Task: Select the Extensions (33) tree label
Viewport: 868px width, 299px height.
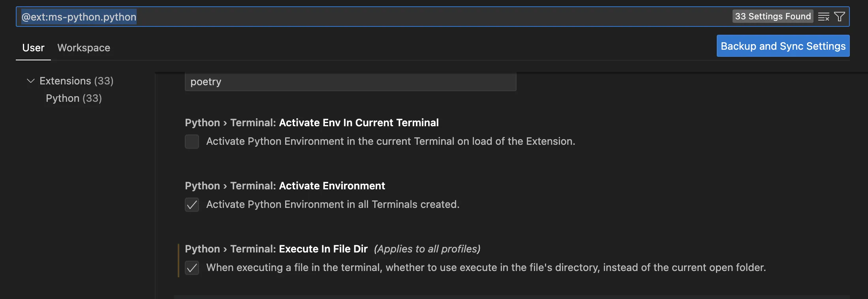Action: click(x=76, y=81)
